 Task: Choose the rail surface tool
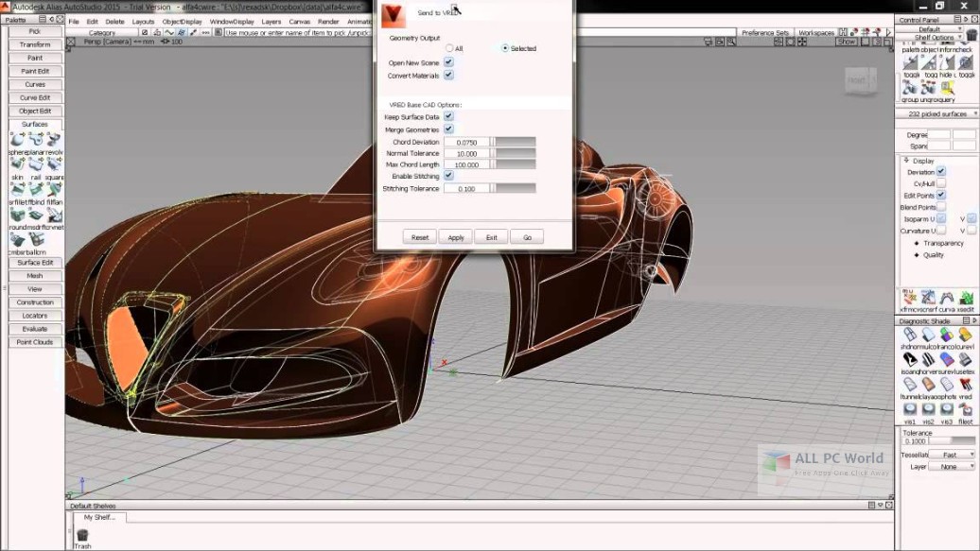point(36,164)
